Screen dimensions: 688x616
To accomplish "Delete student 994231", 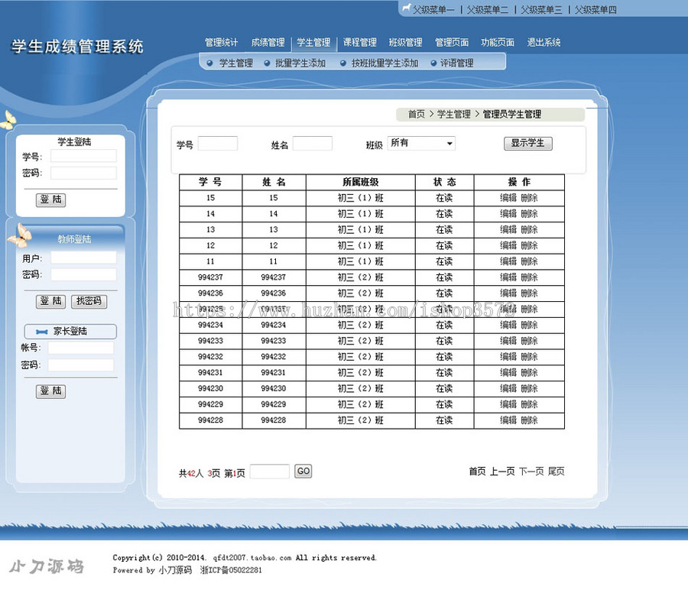I will pos(529,372).
